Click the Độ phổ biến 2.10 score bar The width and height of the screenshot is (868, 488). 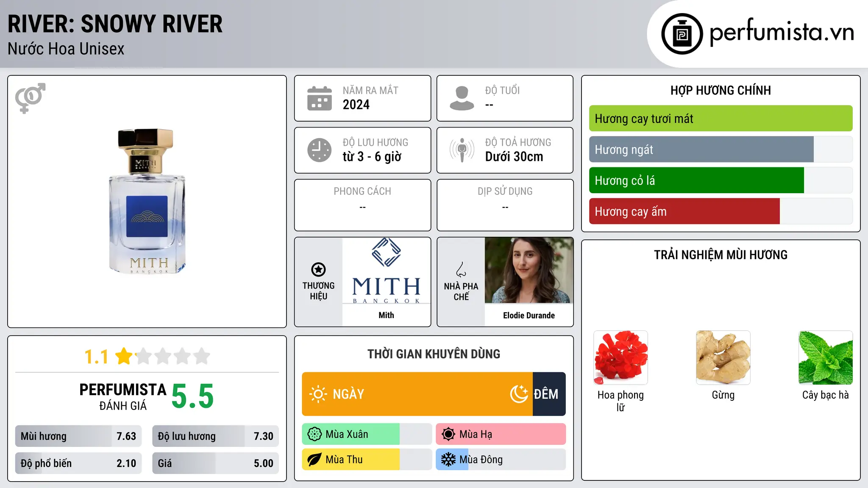pyautogui.click(x=78, y=463)
